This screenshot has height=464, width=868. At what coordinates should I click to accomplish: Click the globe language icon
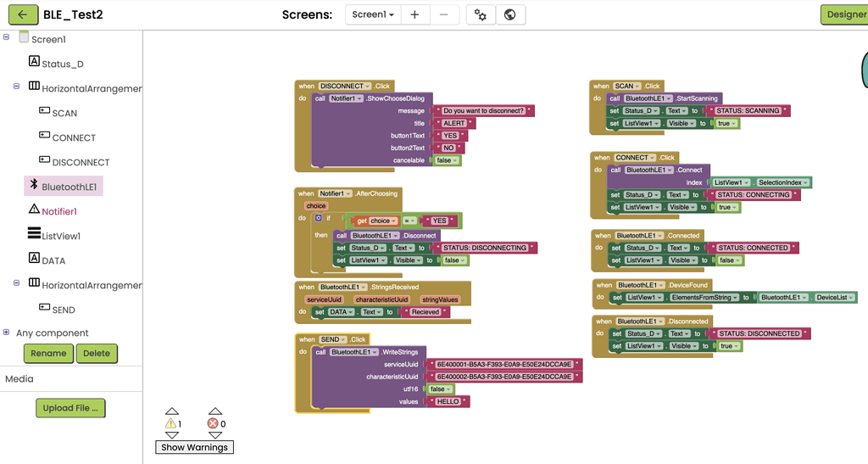pos(509,14)
